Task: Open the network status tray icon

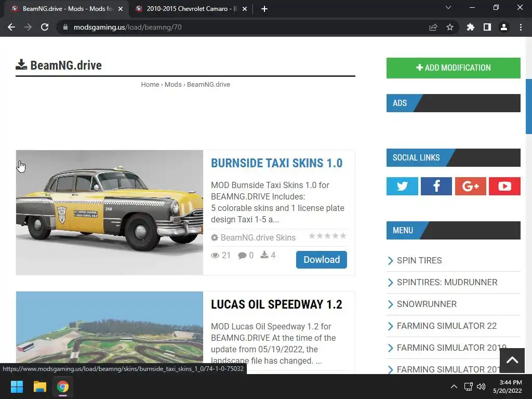Action: 469,387
